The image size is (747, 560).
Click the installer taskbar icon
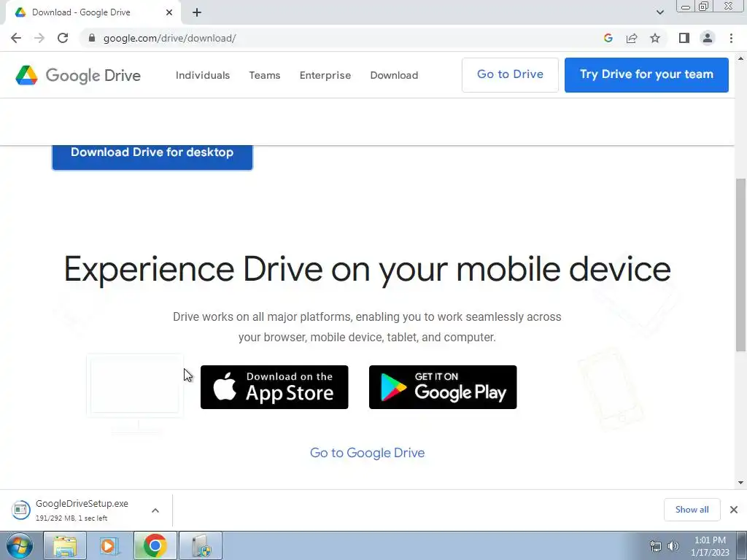pyautogui.click(x=201, y=546)
